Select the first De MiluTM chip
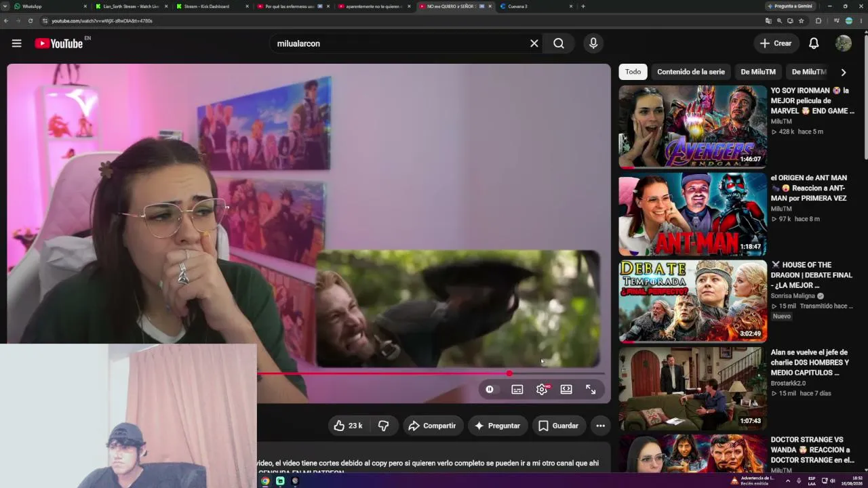Viewport: 868px width, 488px height. [758, 72]
